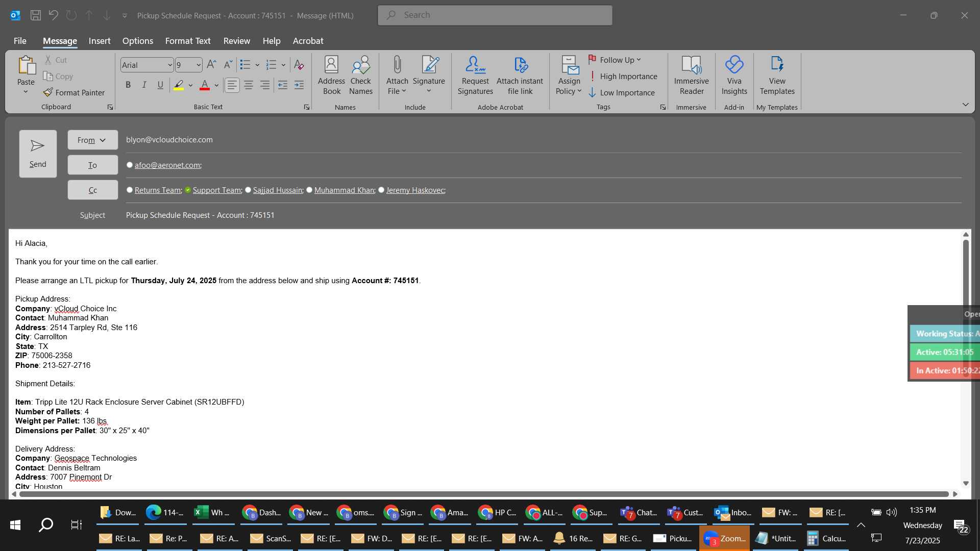Open the font size dropdown
The width and height of the screenshot is (980, 551).
(199, 65)
